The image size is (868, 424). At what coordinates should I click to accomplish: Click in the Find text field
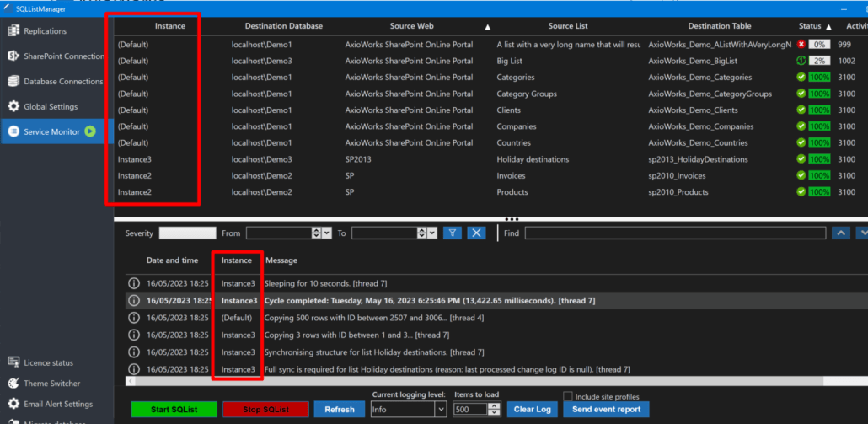(675, 233)
